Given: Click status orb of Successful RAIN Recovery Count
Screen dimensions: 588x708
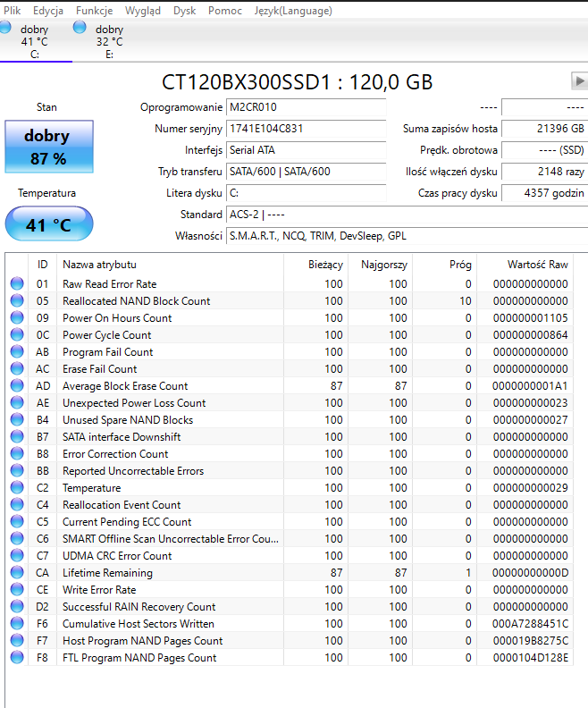Looking at the screenshot, I should click(17, 606).
